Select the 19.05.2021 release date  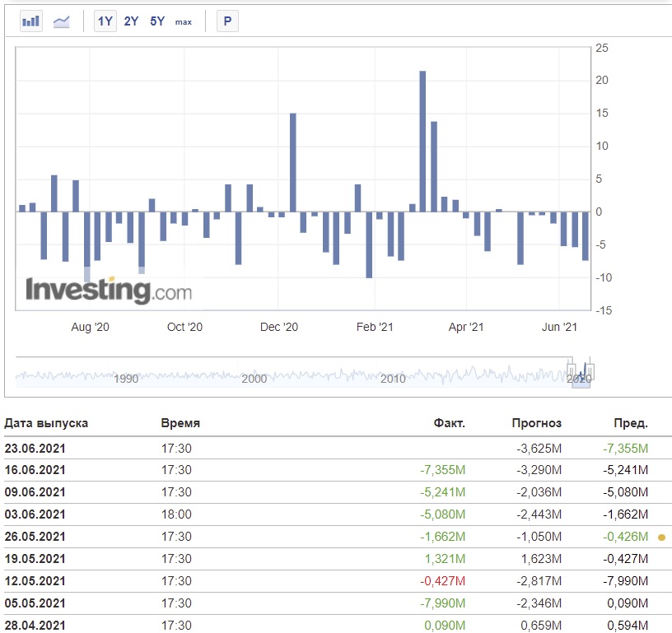pyautogui.click(x=35, y=559)
